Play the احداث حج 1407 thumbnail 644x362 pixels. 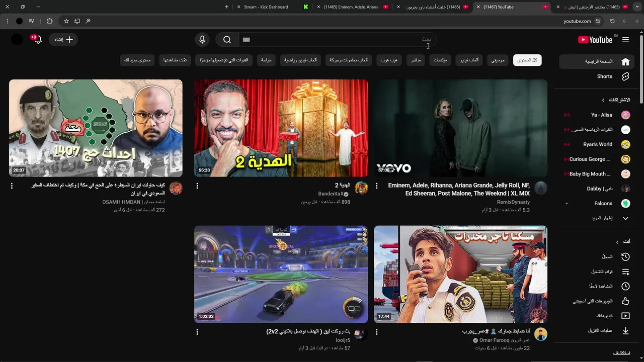coord(96,128)
